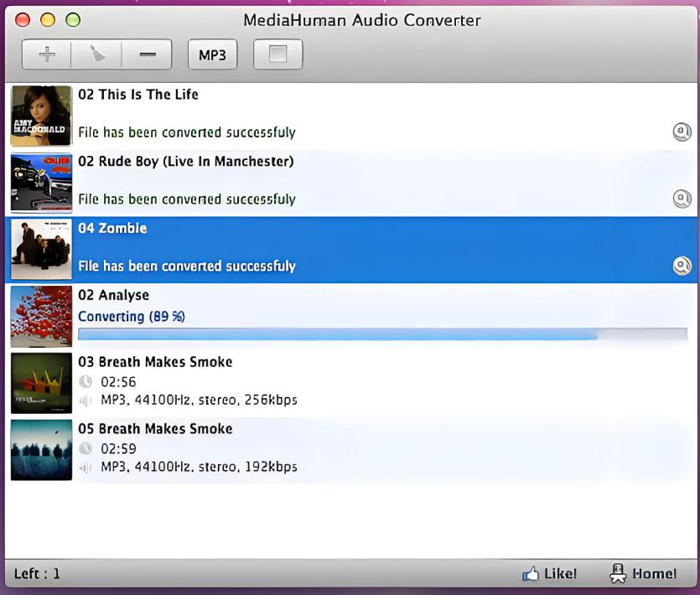Viewport: 700px width, 595px height.
Task: Click the Add files plus icon
Action: [47, 55]
